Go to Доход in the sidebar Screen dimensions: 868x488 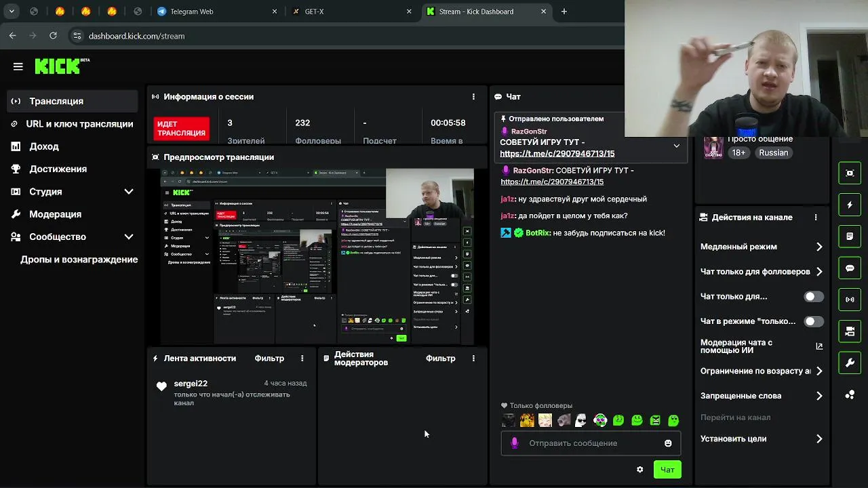click(x=73, y=146)
